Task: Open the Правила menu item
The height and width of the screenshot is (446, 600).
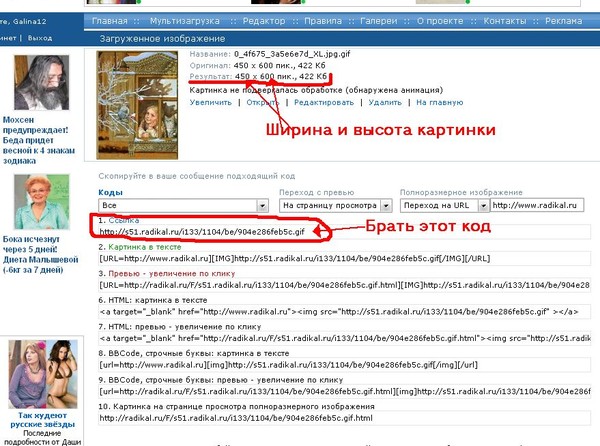Action: pos(323,21)
